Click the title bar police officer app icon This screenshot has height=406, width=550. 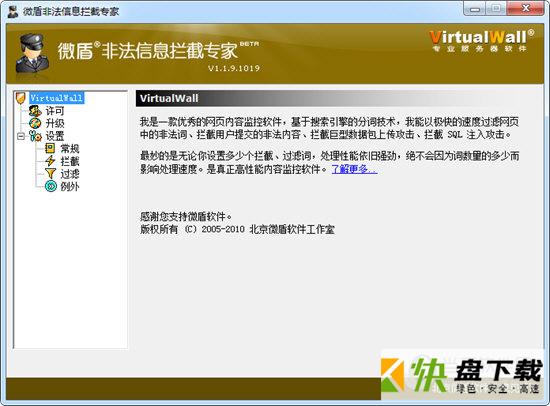click(13, 11)
